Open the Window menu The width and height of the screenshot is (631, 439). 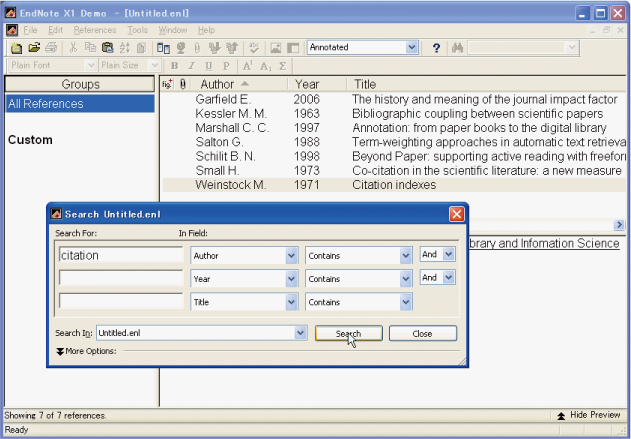(x=173, y=30)
